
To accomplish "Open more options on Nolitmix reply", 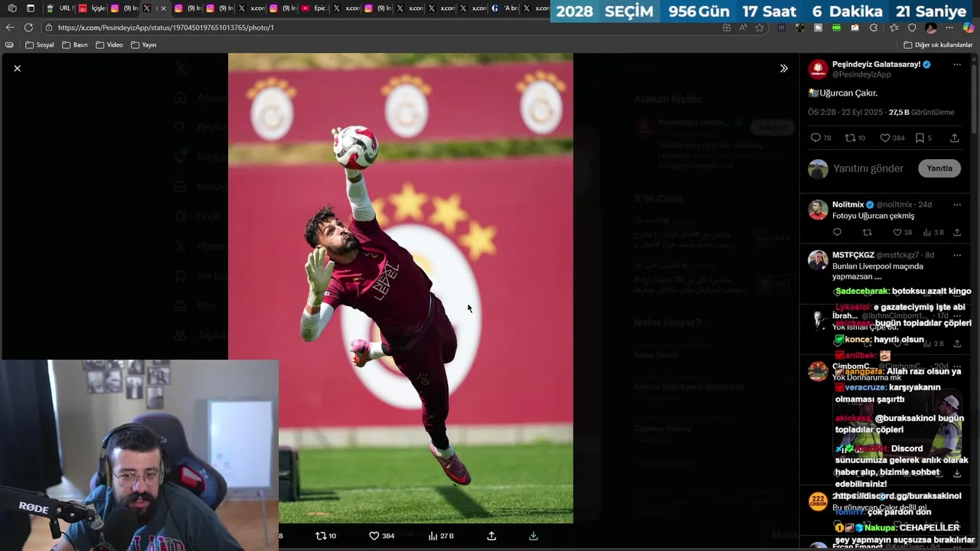I will click(957, 204).
